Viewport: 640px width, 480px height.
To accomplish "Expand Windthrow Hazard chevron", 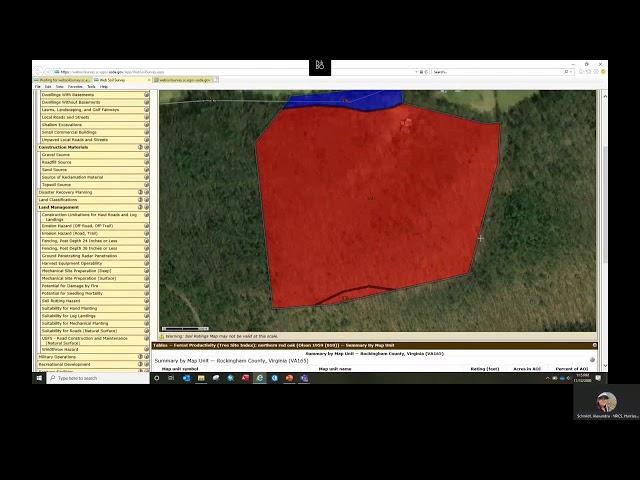I will [147, 349].
